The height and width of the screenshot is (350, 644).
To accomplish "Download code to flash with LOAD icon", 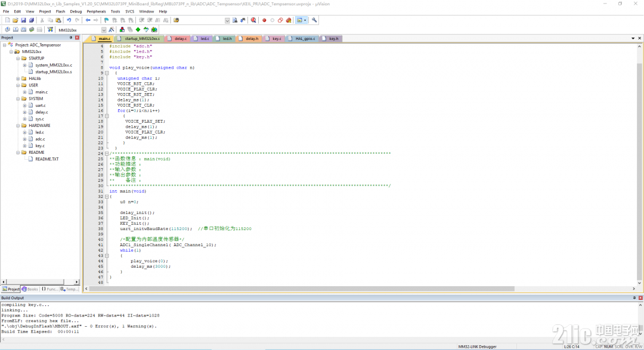I will (x=50, y=30).
